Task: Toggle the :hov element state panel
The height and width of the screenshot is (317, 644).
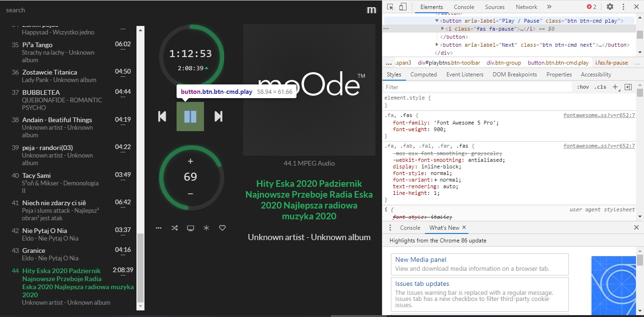Action: 583,87
